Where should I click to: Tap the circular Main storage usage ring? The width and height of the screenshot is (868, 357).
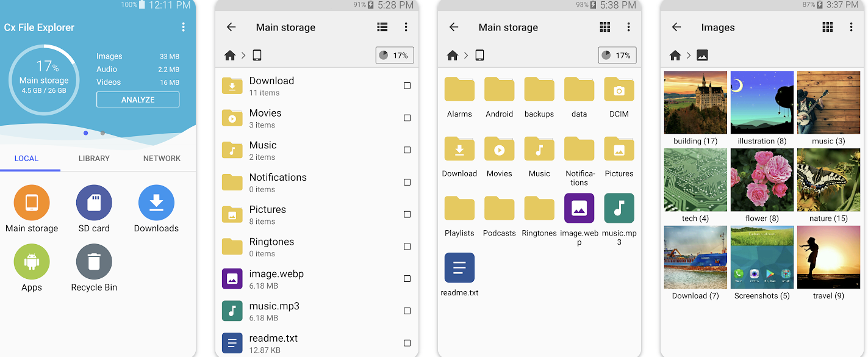point(44,79)
